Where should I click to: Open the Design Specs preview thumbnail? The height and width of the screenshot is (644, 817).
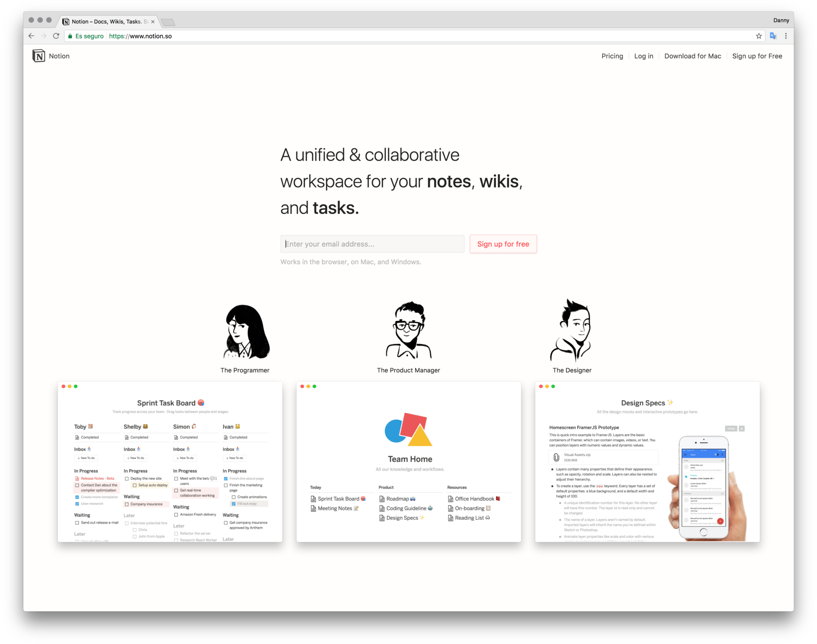pos(647,462)
